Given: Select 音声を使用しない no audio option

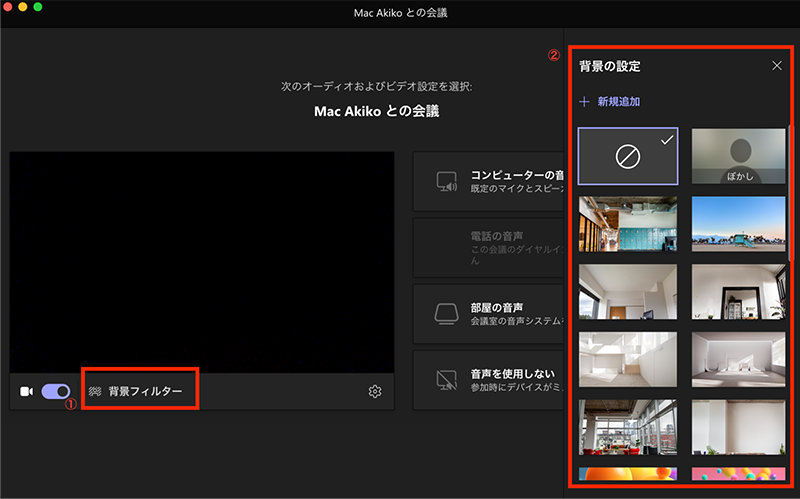Looking at the screenshot, I should [489, 380].
